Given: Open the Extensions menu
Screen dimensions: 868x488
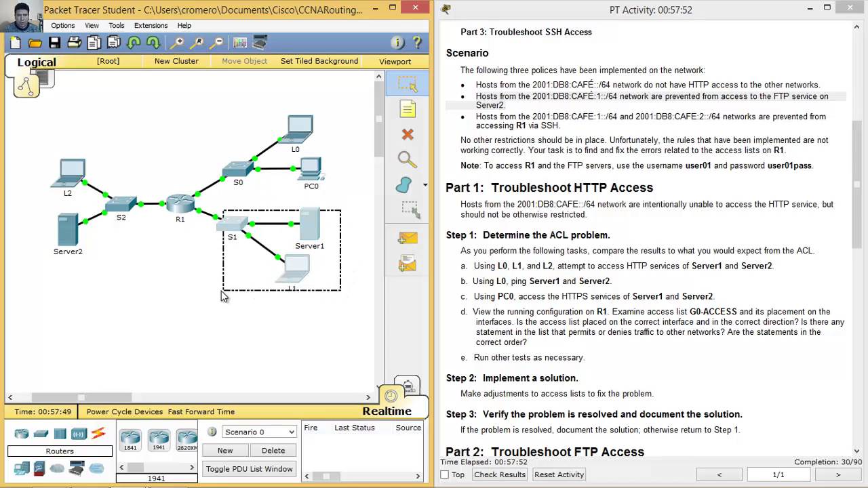Looking at the screenshot, I should pyautogui.click(x=151, y=25).
